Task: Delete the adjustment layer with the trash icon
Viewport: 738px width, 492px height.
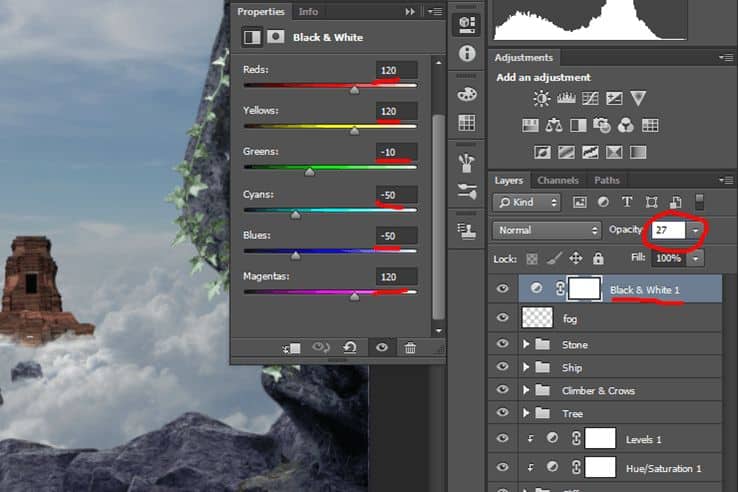Action: click(410, 348)
